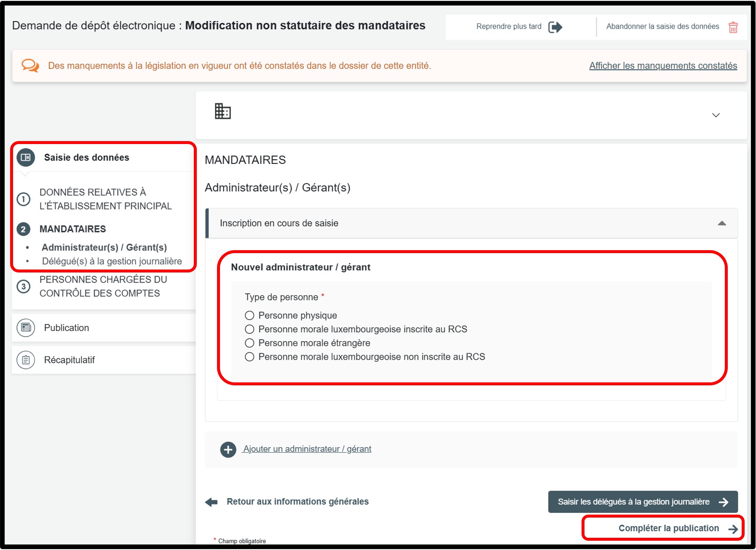Pick Personne morale luxembourgeoise non inscrite au RCS

pyautogui.click(x=249, y=357)
